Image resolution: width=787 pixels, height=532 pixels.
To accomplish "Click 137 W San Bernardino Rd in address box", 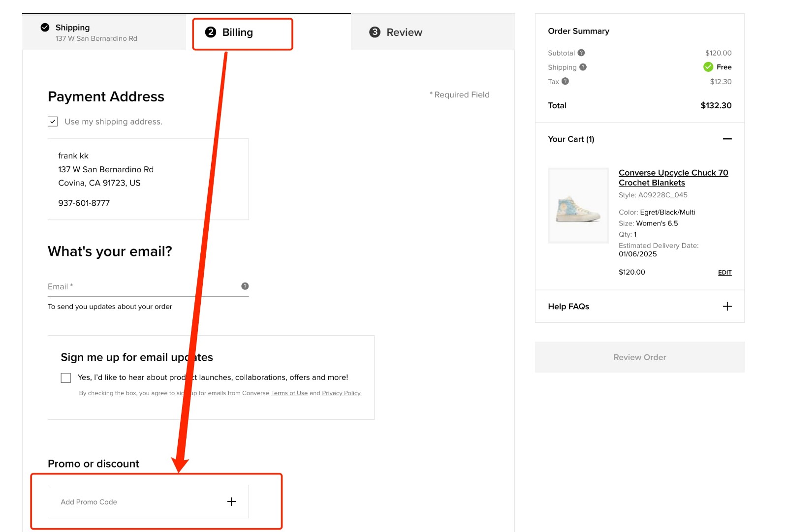I will pos(106,169).
